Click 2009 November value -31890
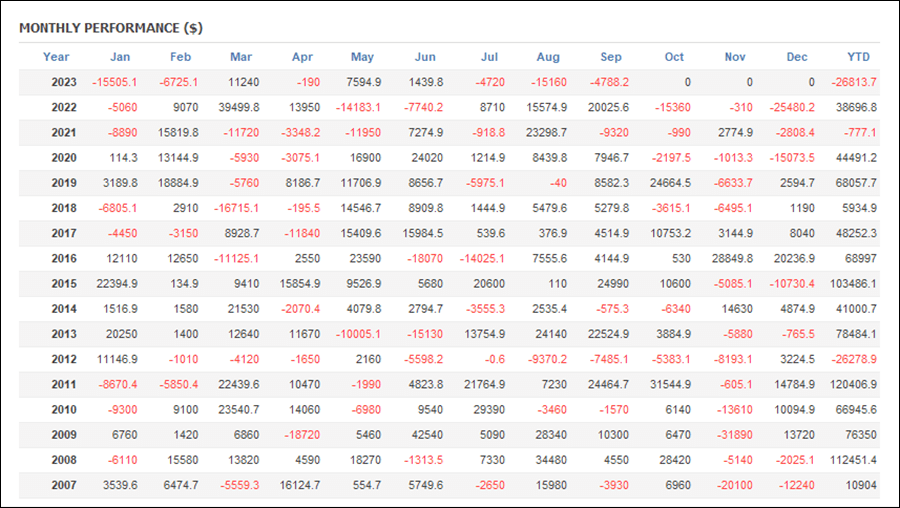 click(x=734, y=435)
